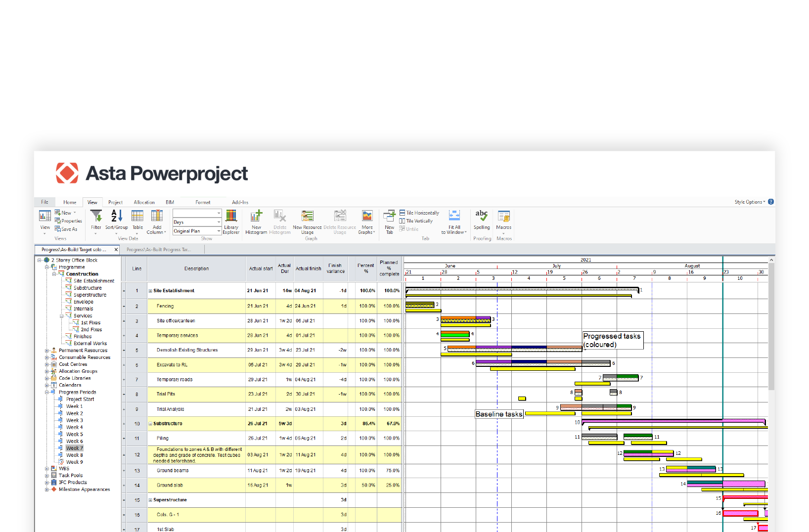Click the Baseline tasks annotation label

tap(499, 414)
